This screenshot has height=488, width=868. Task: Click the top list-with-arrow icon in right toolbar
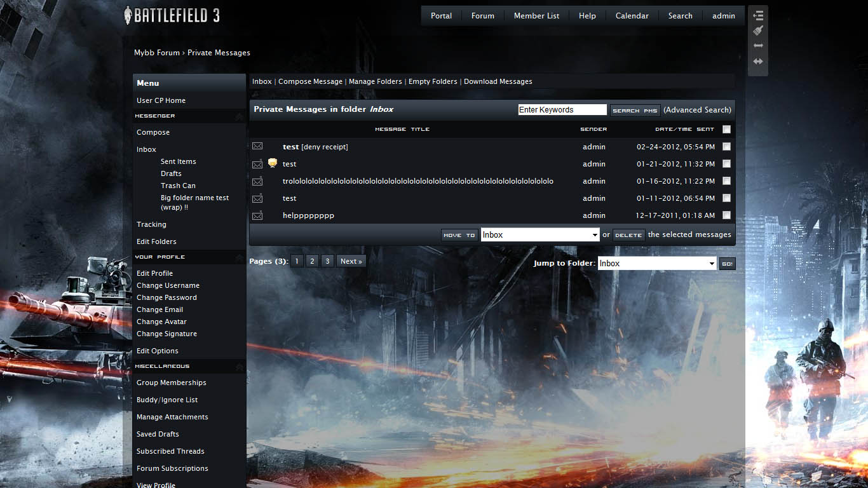coord(758,16)
